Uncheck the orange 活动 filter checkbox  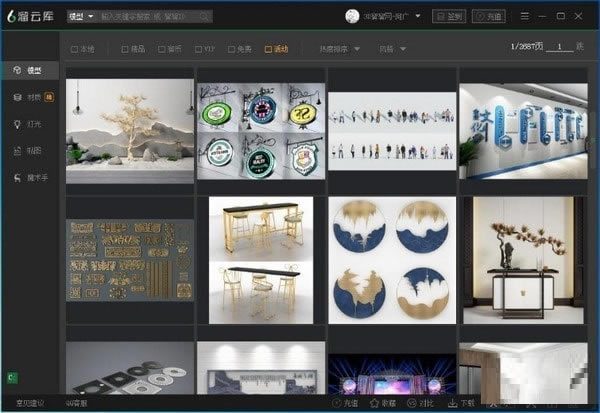click(268, 48)
